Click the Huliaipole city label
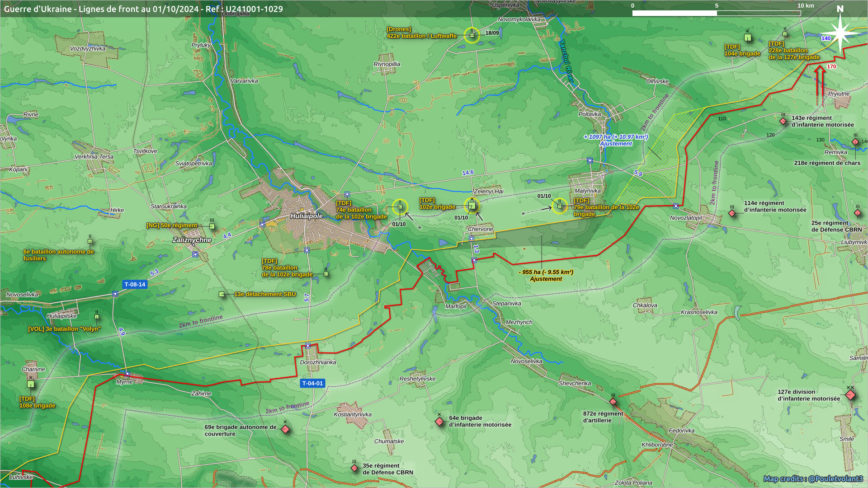Viewport: 868px width, 488px height. click(x=307, y=216)
